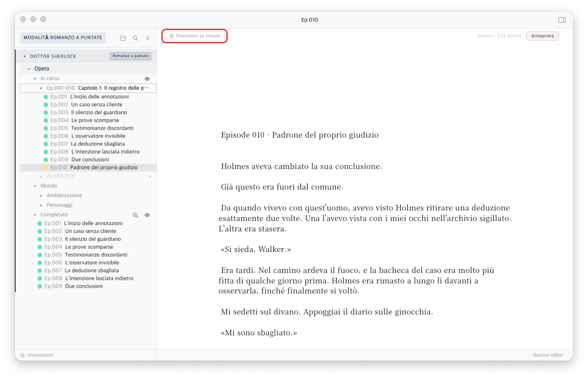Collapse the Completato group
This screenshot has height=379, width=588.
point(35,215)
